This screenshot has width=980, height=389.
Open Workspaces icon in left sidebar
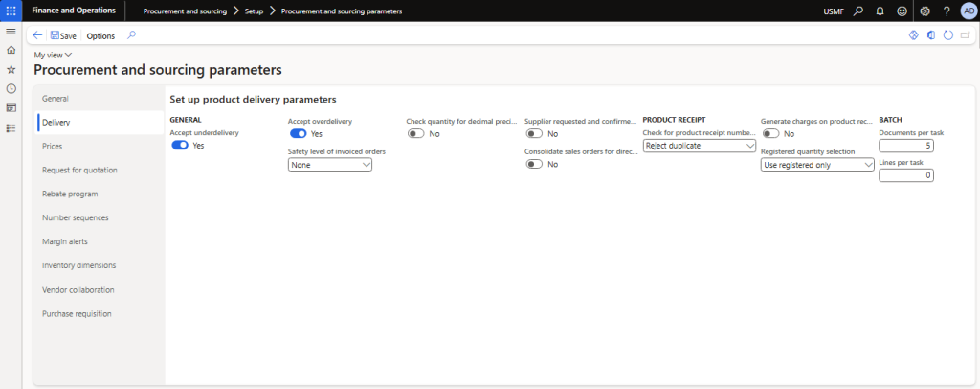[x=11, y=107]
